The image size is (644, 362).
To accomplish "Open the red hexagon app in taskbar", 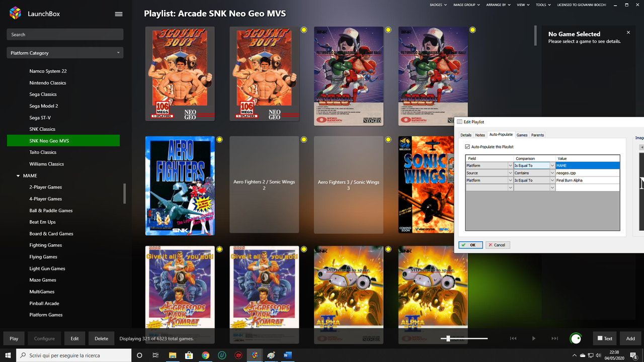I will 238,355.
